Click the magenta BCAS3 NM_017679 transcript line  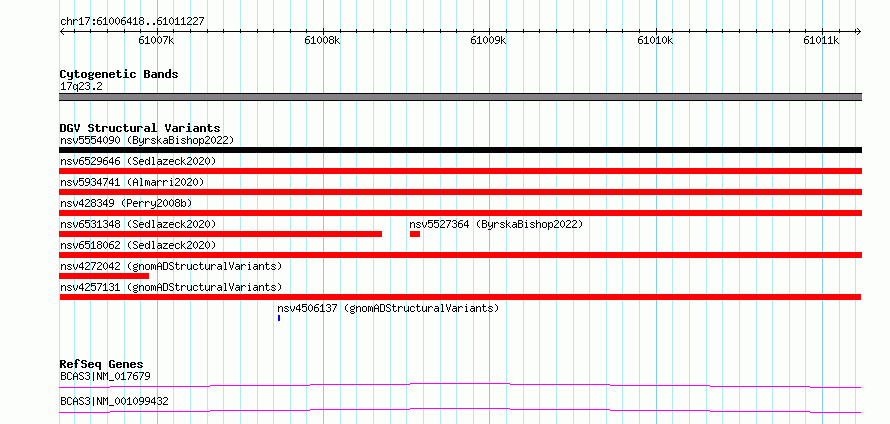[x=460, y=385]
